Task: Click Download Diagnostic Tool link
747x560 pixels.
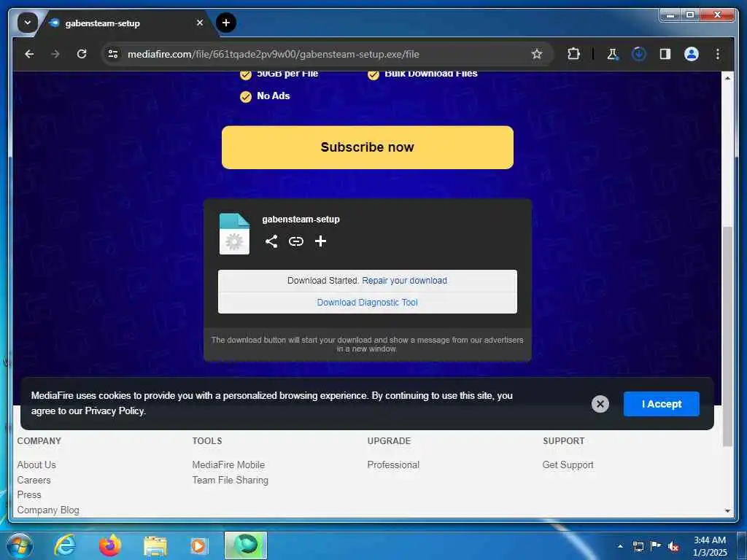Action: click(368, 303)
